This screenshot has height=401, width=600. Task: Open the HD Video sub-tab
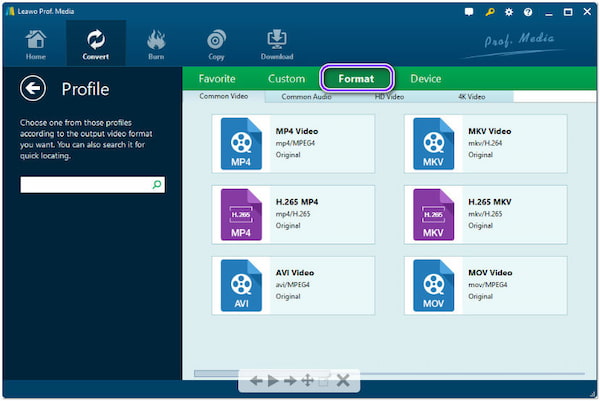tap(389, 97)
